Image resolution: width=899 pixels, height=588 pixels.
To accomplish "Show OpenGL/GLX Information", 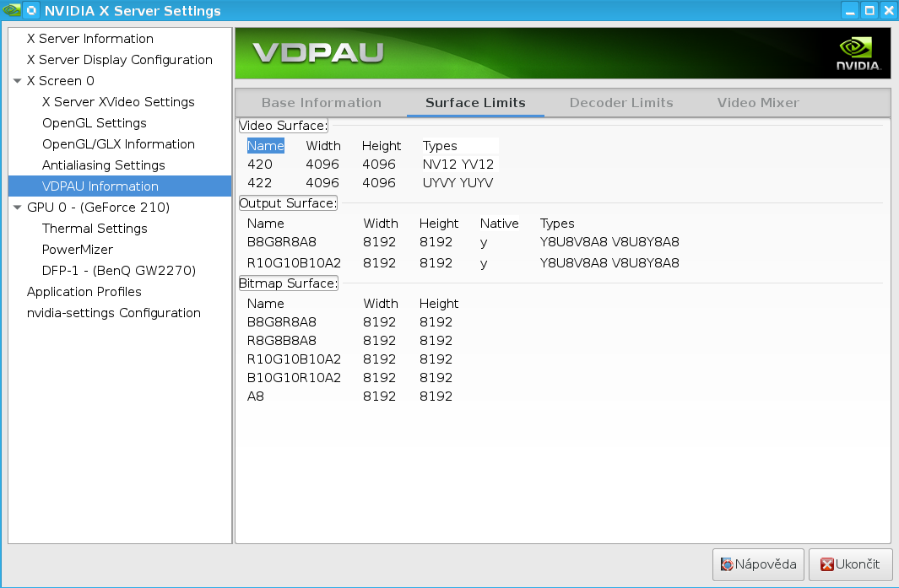I will point(119,144).
